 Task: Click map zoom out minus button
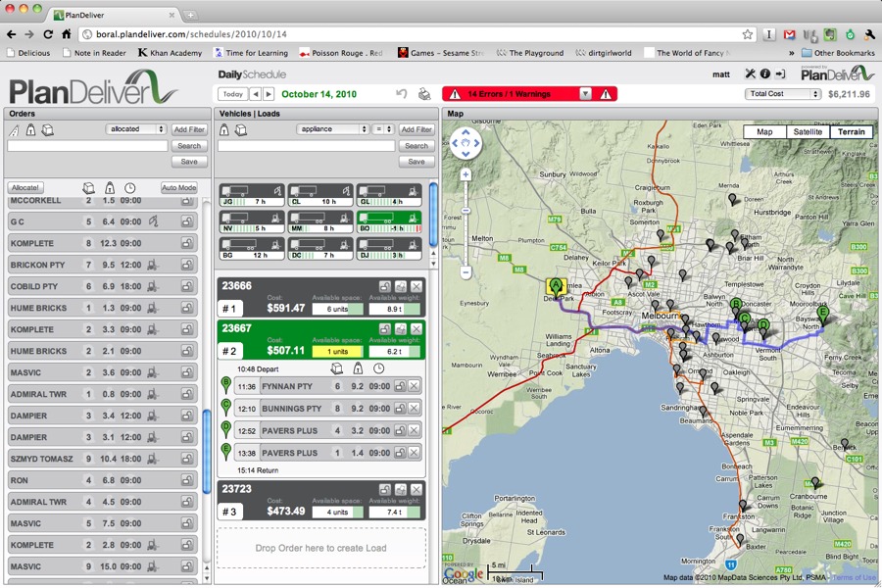[465, 272]
